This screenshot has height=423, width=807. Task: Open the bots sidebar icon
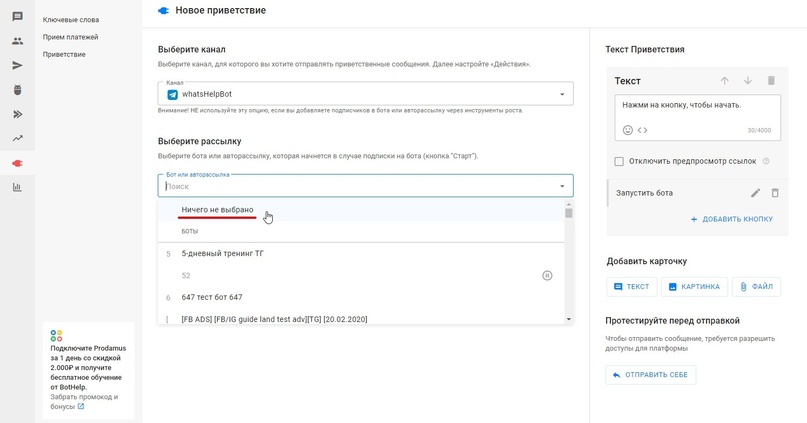17,90
